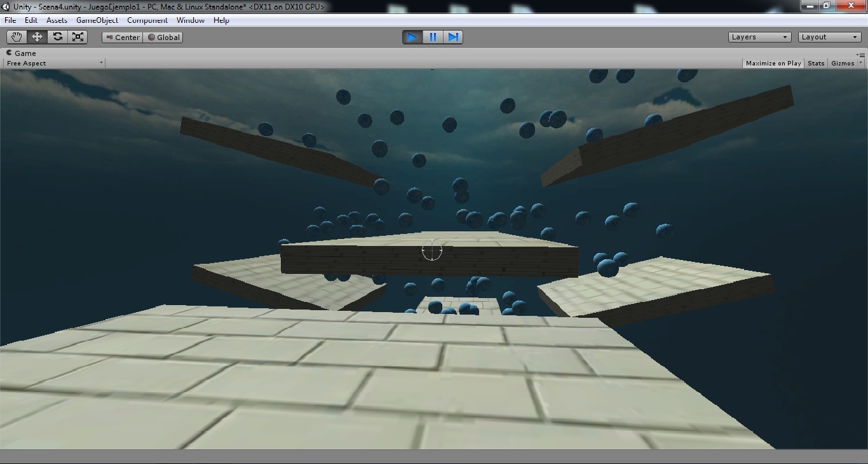868x464 pixels.
Task: Select the Scale tool
Action: click(78, 37)
